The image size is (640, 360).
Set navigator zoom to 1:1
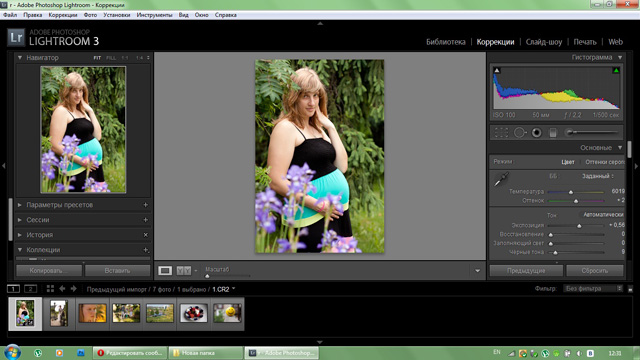pyautogui.click(x=125, y=58)
